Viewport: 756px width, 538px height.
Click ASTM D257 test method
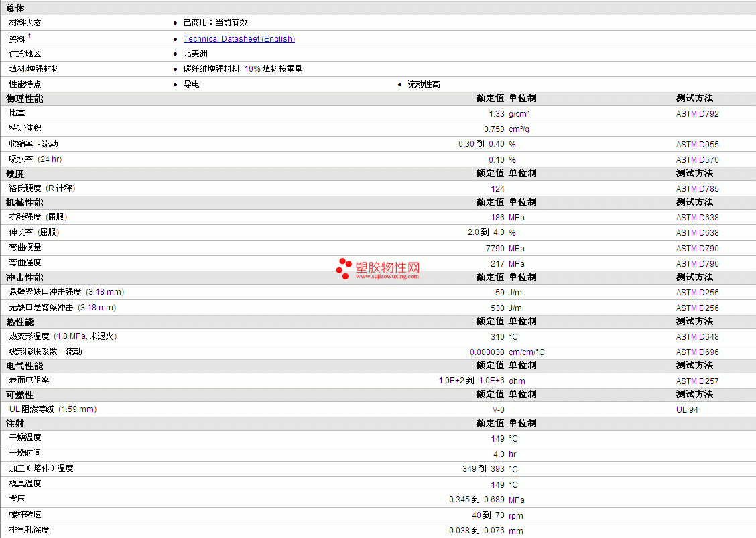(x=697, y=381)
